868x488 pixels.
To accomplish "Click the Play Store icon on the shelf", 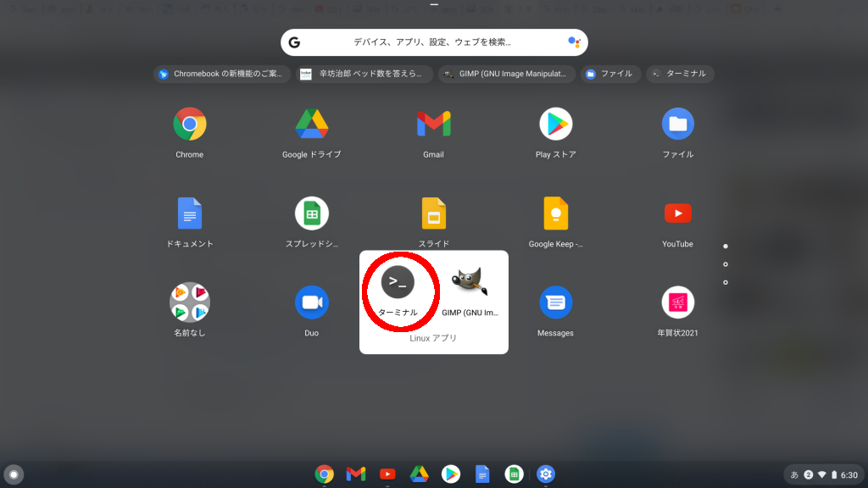I will (451, 474).
